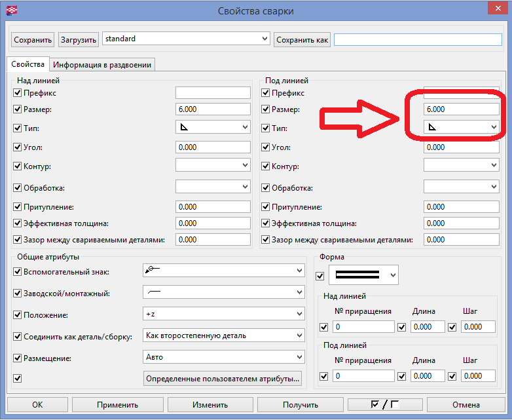Toggle the Угол checkbox below line
This screenshot has width=512, height=420.
click(266, 147)
